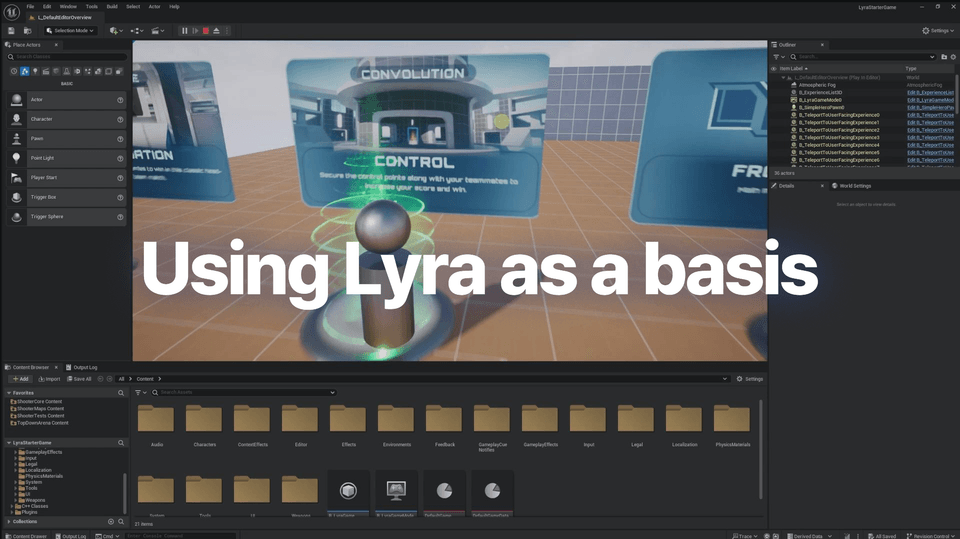
Task: Select the Lights category bulb icon
Action: pyautogui.click(x=35, y=72)
